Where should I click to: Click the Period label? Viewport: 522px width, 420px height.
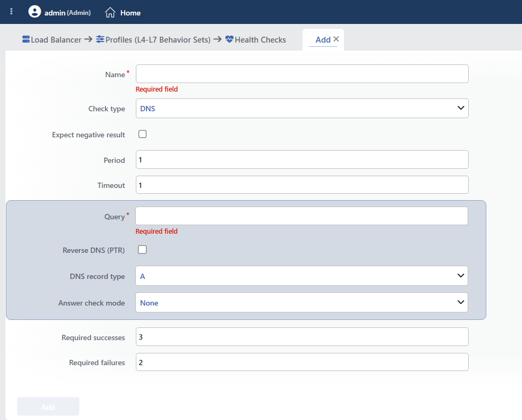(x=114, y=160)
